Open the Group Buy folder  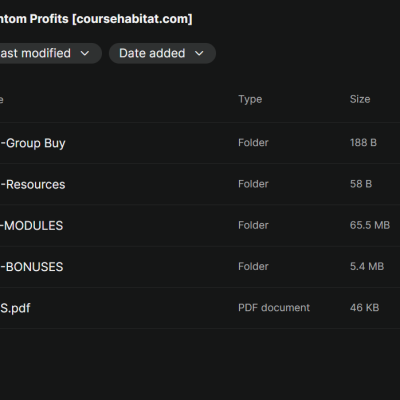tap(33, 143)
